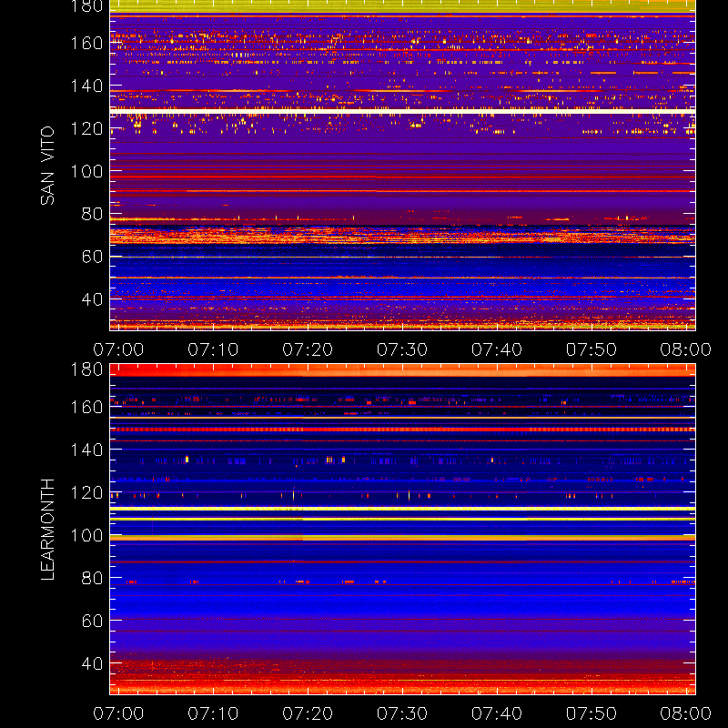
Task: Click the 07:20 time label under Learmonth plot
Action: (308, 713)
